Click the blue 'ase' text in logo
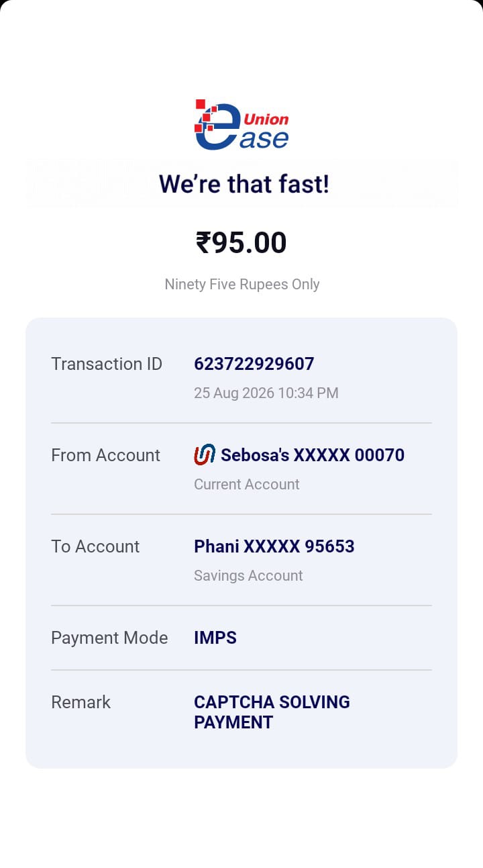The width and height of the screenshot is (483, 868). 264,139
